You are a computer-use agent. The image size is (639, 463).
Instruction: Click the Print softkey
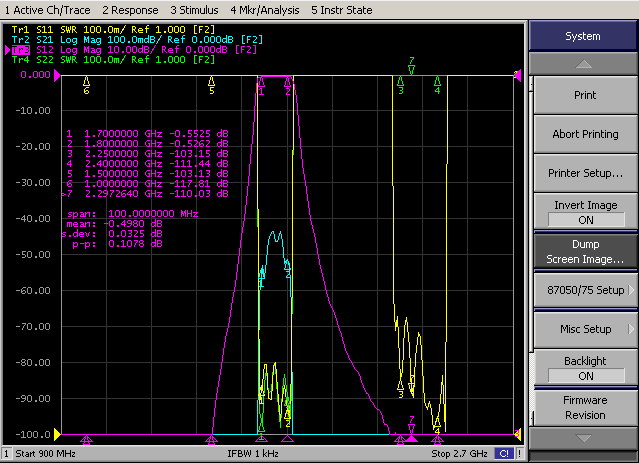585,95
